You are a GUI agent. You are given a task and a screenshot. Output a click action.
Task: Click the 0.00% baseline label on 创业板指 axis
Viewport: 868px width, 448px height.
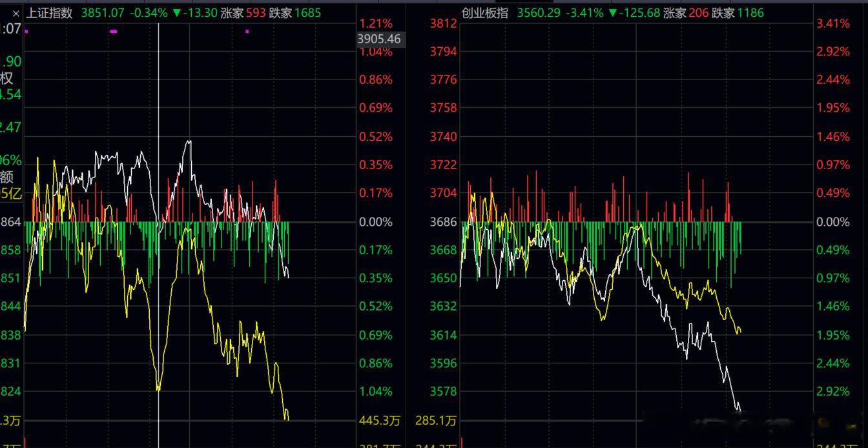[x=833, y=221]
